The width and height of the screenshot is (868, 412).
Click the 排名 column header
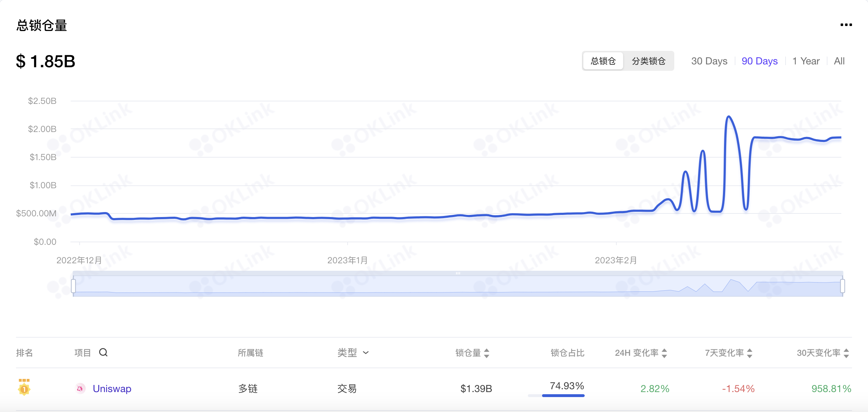tap(25, 353)
